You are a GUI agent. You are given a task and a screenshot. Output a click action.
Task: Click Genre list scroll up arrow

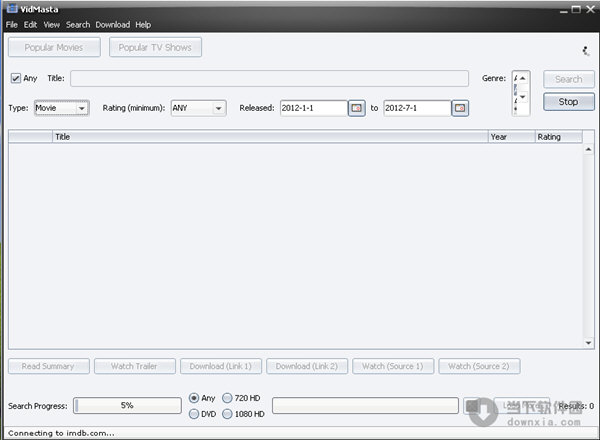click(523, 78)
